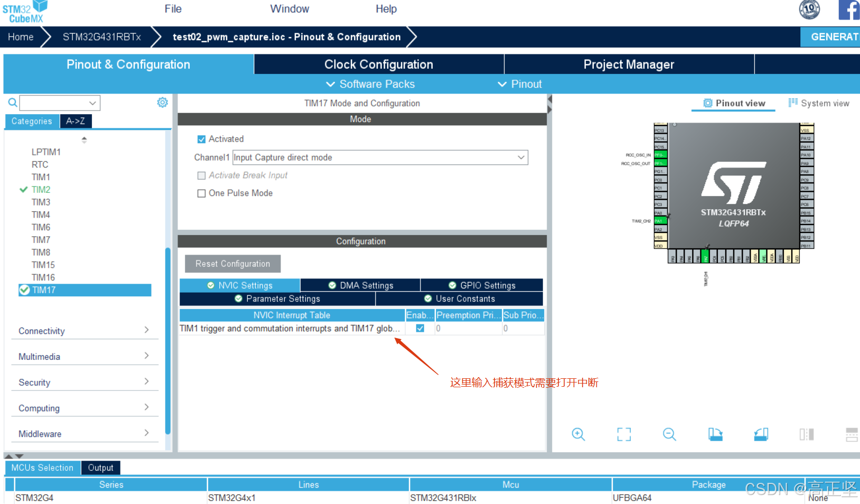
Task: Expand the Computing category
Action: pyautogui.click(x=85, y=408)
